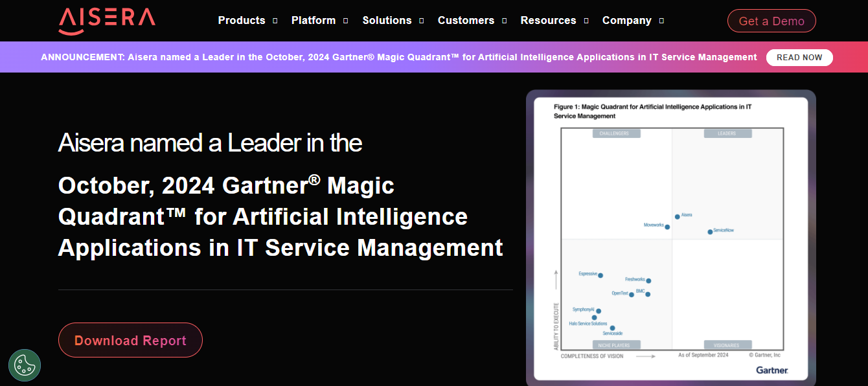Click the OpenText label in the chart
The image size is (868, 386).
pyautogui.click(x=620, y=293)
